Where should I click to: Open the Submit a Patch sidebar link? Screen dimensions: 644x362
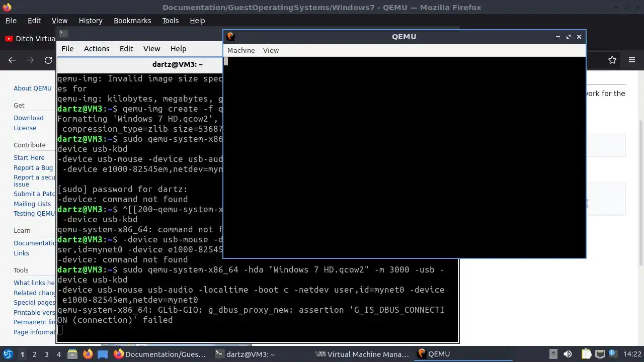pyautogui.click(x=34, y=194)
